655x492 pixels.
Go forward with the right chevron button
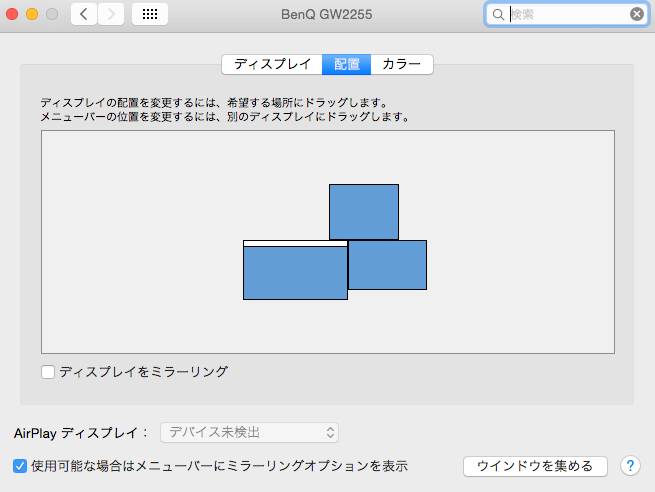111,14
